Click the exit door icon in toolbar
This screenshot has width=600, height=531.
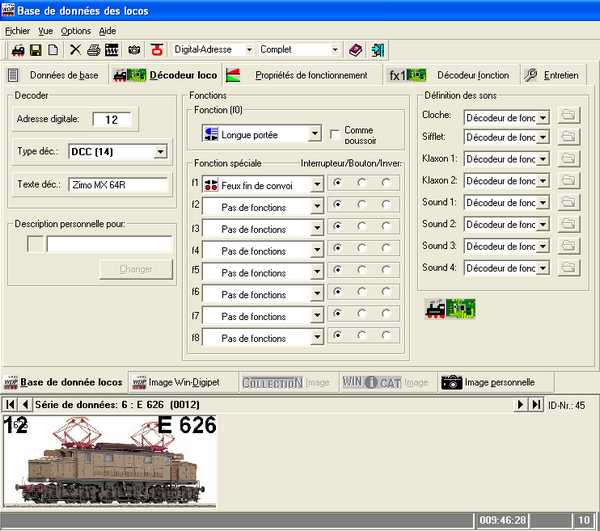(x=378, y=49)
